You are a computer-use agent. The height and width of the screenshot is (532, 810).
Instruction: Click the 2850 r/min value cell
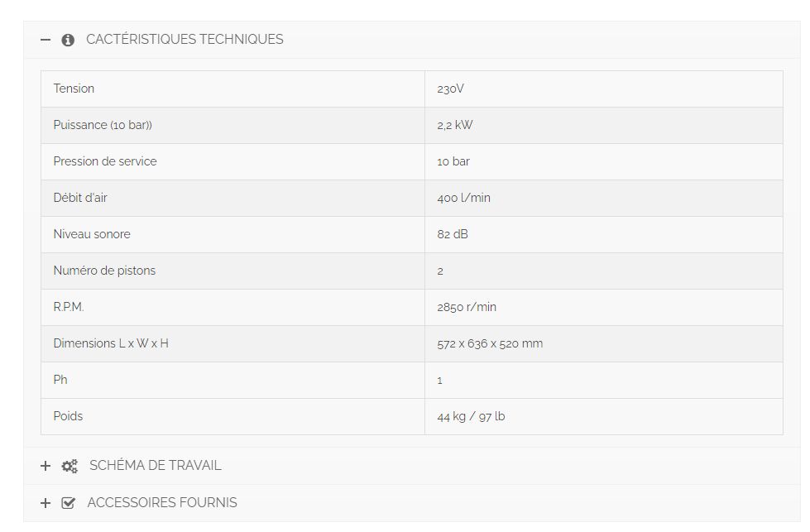466,307
